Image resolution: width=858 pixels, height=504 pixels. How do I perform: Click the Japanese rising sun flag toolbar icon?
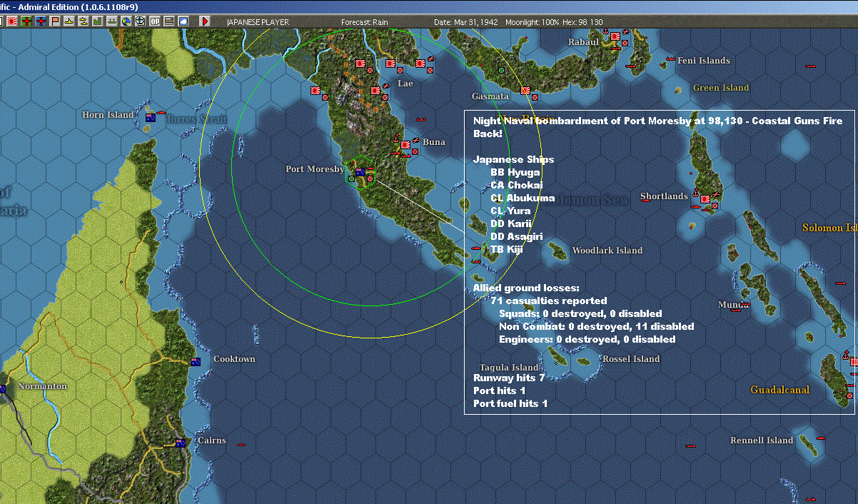click(12, 21)
